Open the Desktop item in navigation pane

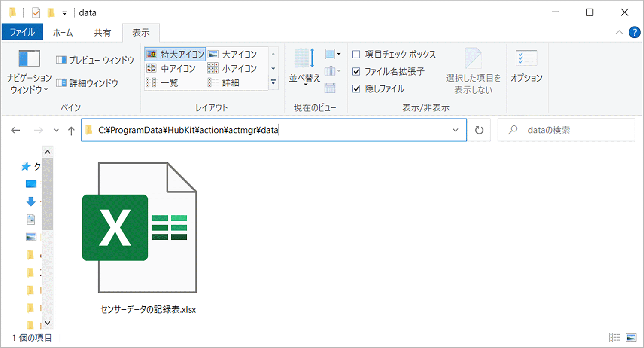point(32,184)
